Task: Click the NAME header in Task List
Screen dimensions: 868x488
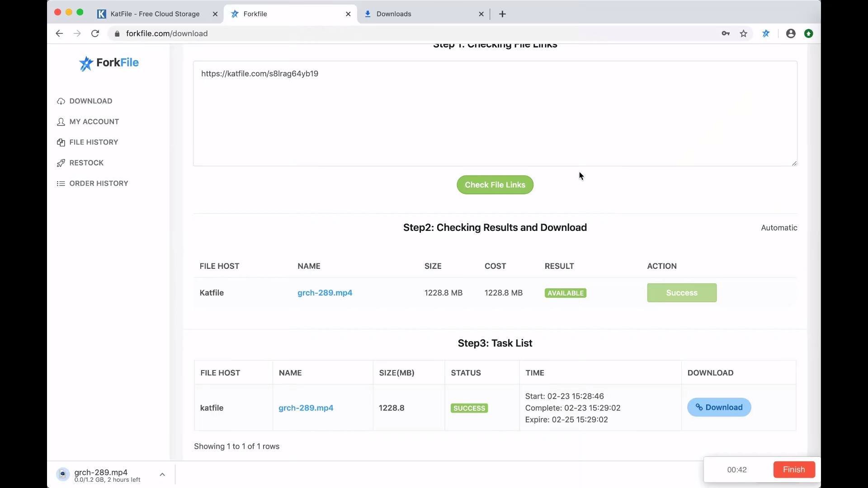Action: click(x=290, y=373)
